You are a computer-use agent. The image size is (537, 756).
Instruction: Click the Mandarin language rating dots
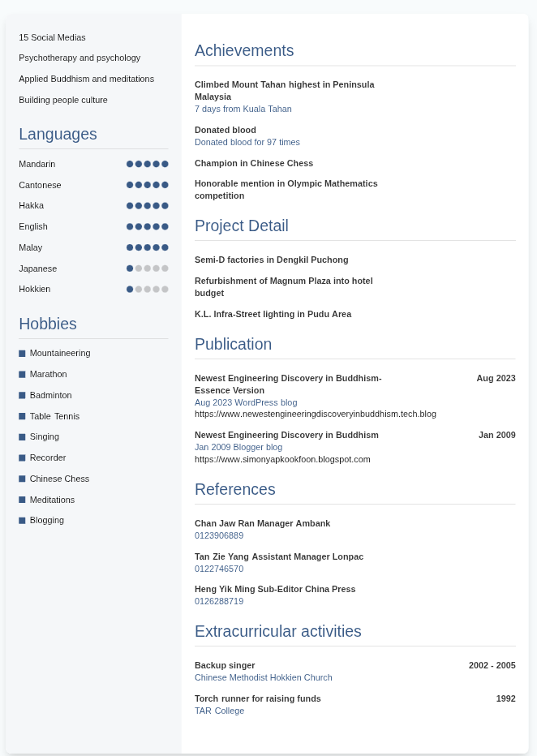[147, 164]
